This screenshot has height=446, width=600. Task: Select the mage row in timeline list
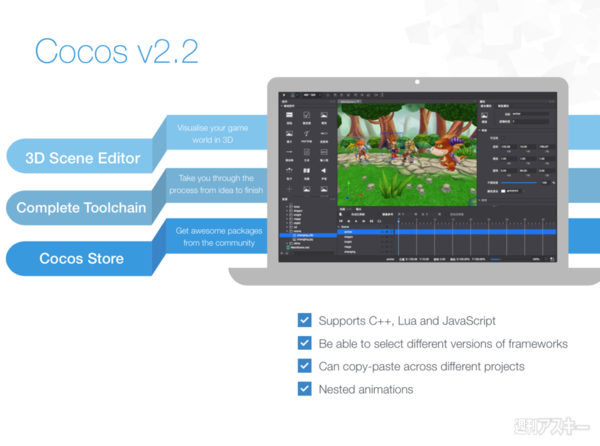(x=365, y=247)
